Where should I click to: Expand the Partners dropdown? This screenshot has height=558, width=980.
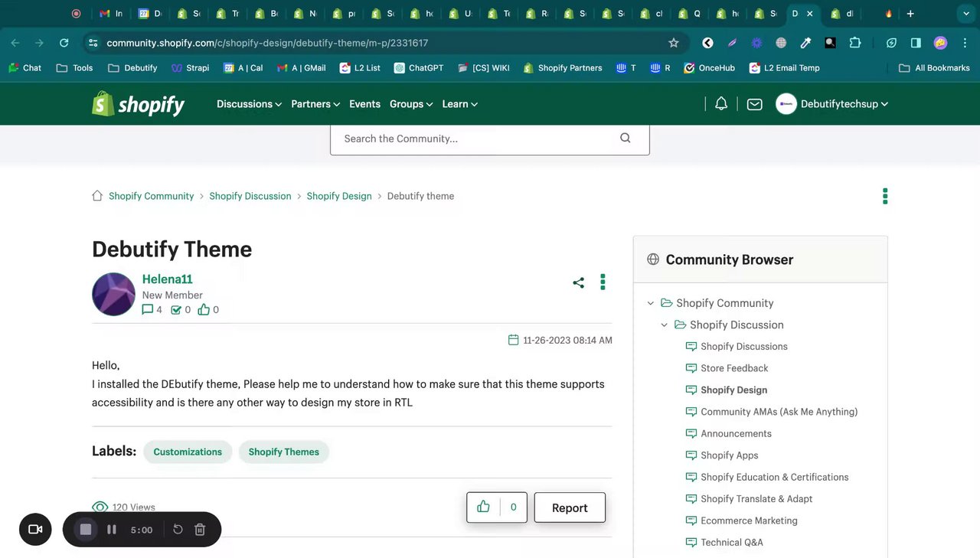[x=315, y=104]
